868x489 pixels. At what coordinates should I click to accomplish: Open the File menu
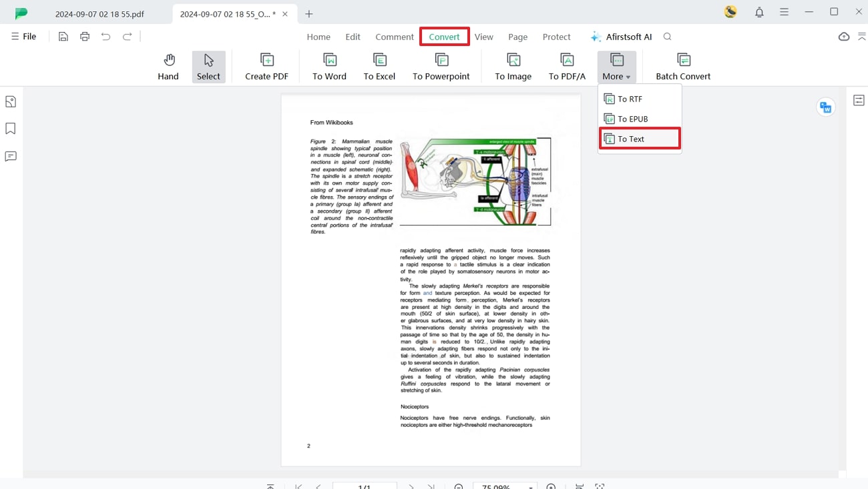pyautogui.click(x=23, y=37)
